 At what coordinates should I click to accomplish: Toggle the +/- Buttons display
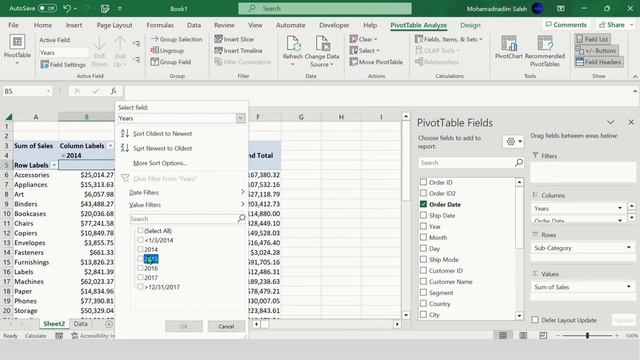click(x=596, y=51)
